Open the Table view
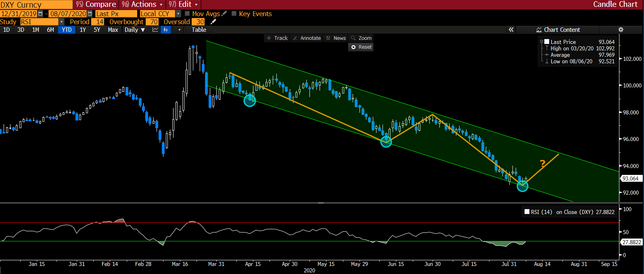The image size is (644, 274). point(199,30)
